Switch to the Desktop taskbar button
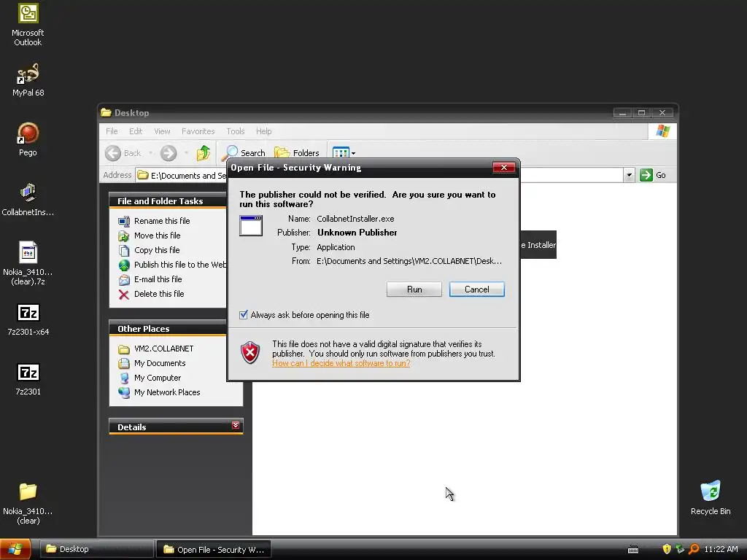 [96, 549]
